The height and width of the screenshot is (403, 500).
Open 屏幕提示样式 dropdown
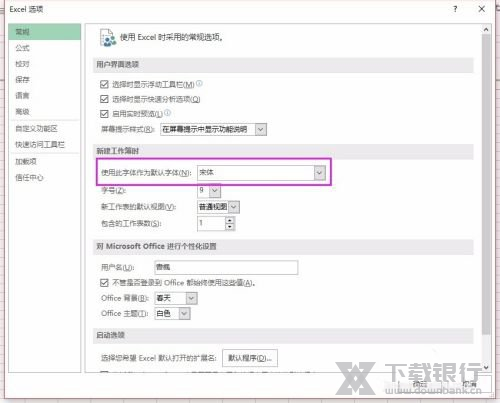(261, 129)
